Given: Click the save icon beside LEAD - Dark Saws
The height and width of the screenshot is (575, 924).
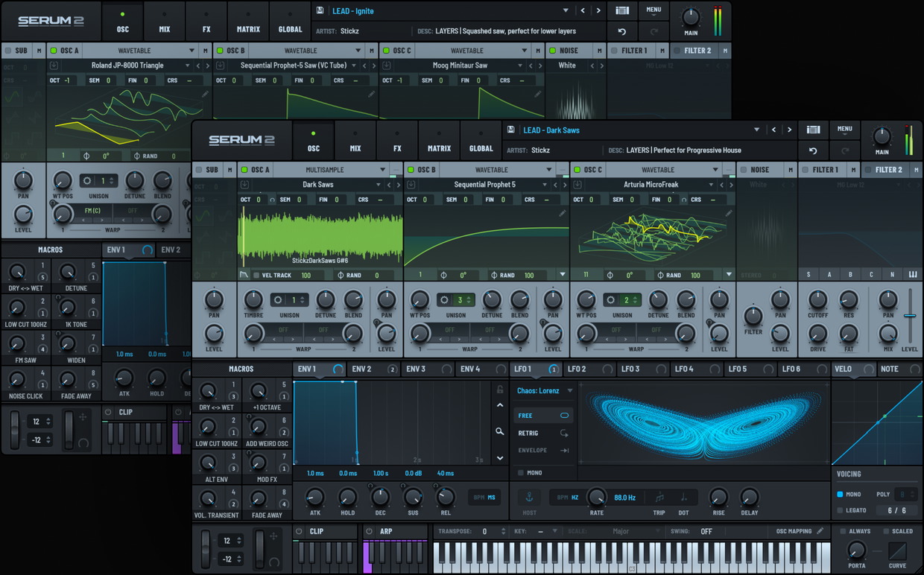Looking at the screenshot, I should pyautogui.click(x=511, y=130).
